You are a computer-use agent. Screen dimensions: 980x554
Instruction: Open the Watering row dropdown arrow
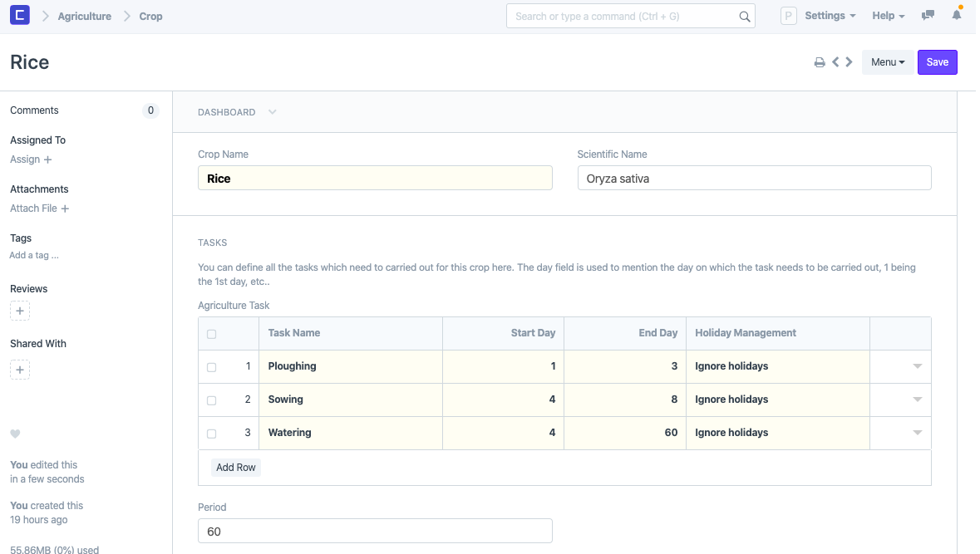point(917,433)
